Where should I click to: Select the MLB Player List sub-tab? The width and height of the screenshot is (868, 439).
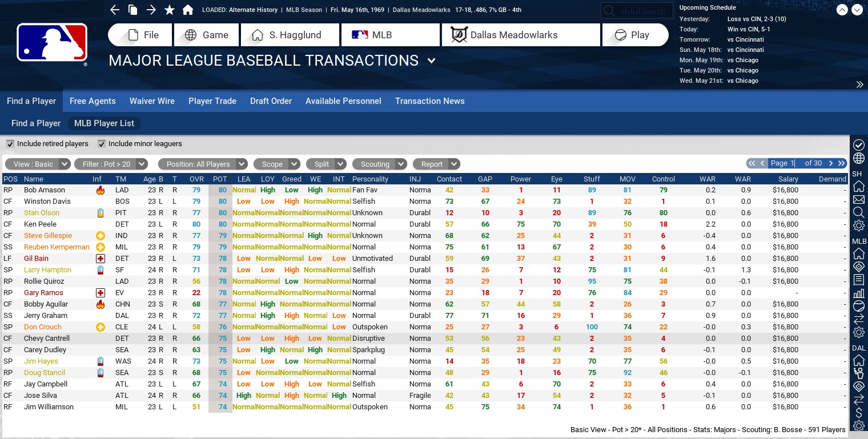coord(104,123)
